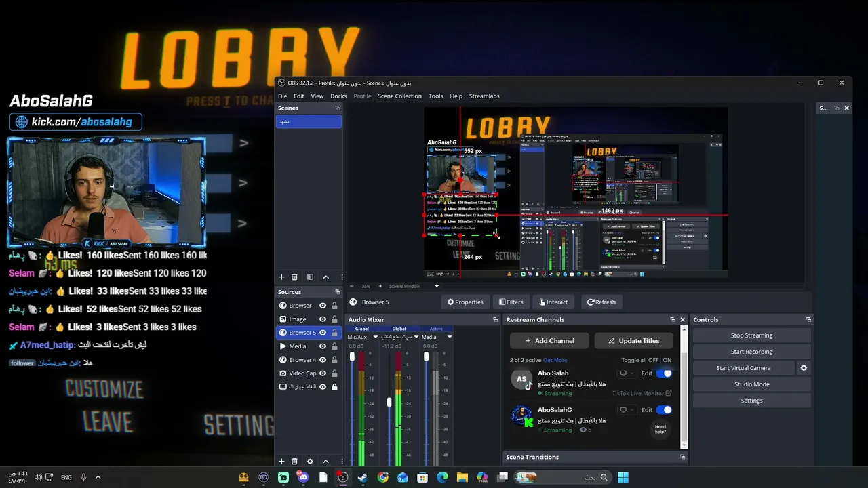This screenshot has width=868, height=488.
Task: Open the desktop audio mixer options dropdown
Action: pyautogui.click(x=416, y=337)
